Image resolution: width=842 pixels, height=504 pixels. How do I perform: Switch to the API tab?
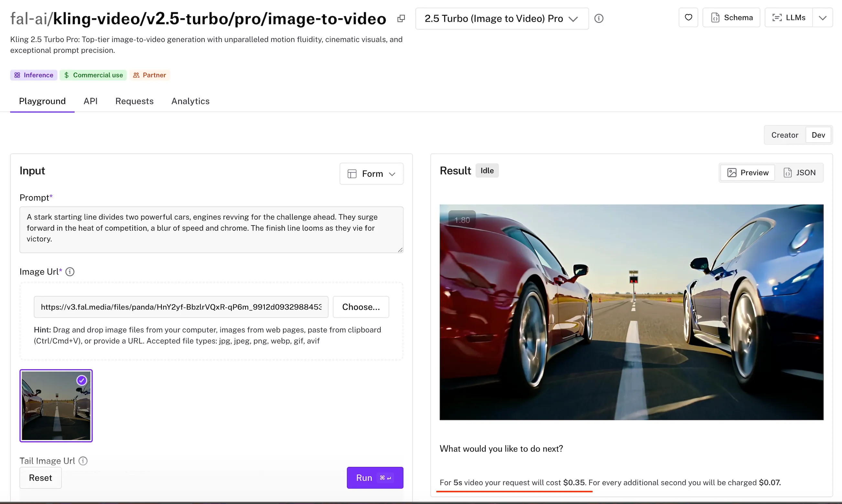coord(91,101)
